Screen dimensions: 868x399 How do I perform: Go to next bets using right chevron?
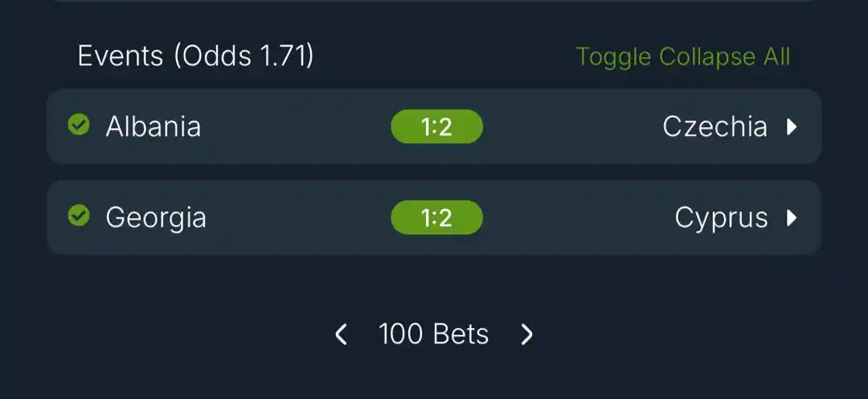pyautogui.click(x=527, y=334)
